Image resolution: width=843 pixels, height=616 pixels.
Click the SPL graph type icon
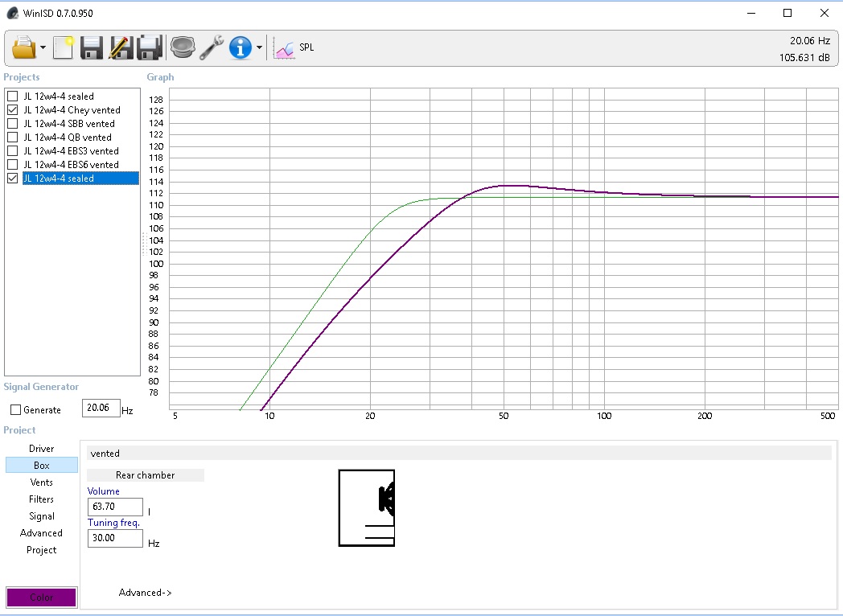click(284, 47)
